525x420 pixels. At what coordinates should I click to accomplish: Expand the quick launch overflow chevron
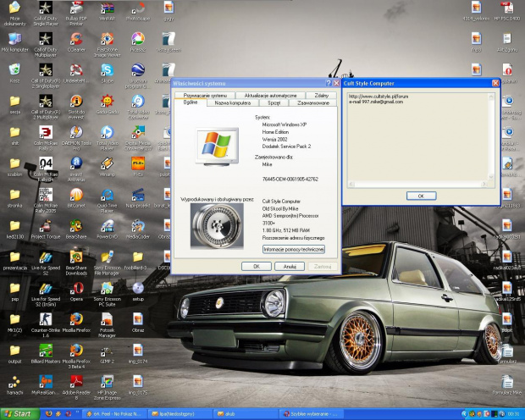tap(78, 412)
